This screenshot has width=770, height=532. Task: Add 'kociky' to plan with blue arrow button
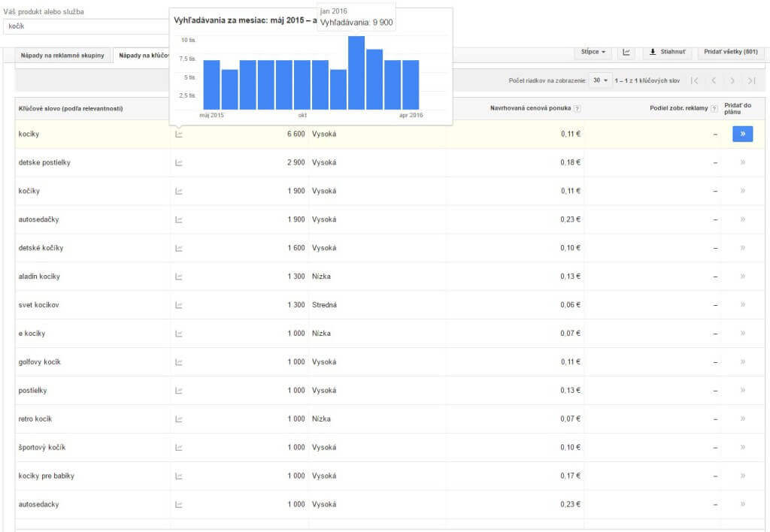pos(742,135)
